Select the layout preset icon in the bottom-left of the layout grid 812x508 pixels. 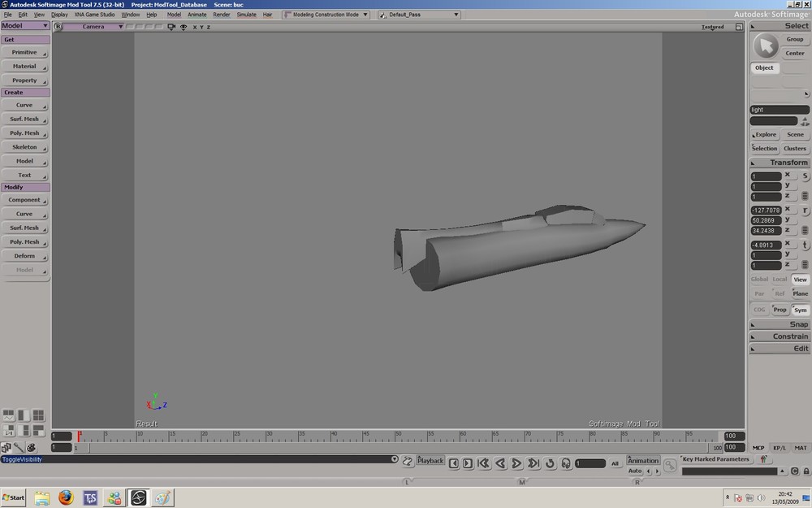[x=8, y=430]
